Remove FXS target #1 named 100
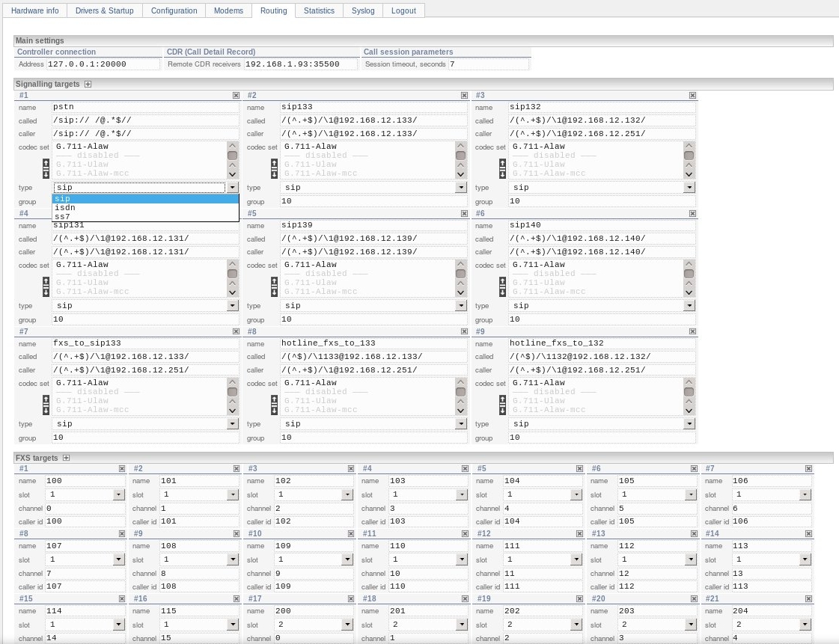The width and height of the screenshot is (839, 644). pyautogui.click(x=121, y=468)
